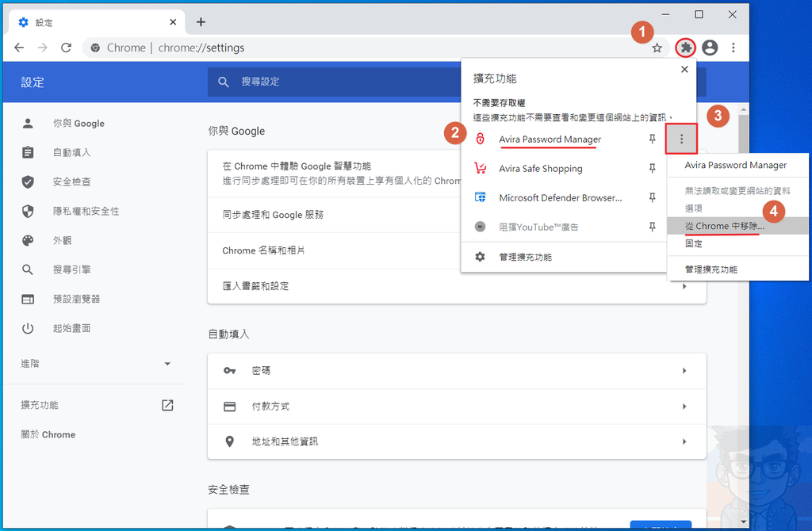Click the page scrollbar down arrow

click(x=744, y=521)
